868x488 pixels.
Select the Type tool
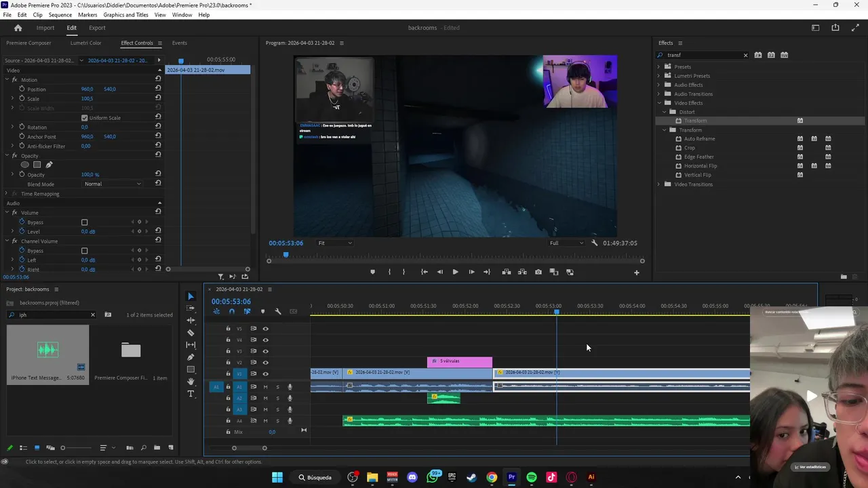pyautogui.click(x=191, y=394)
